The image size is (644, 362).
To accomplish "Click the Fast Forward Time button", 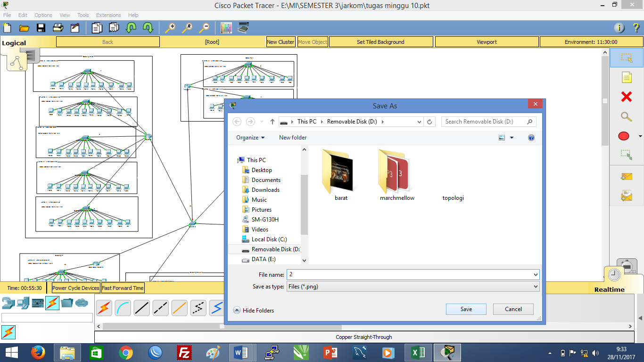I will (x=123, y=288).
